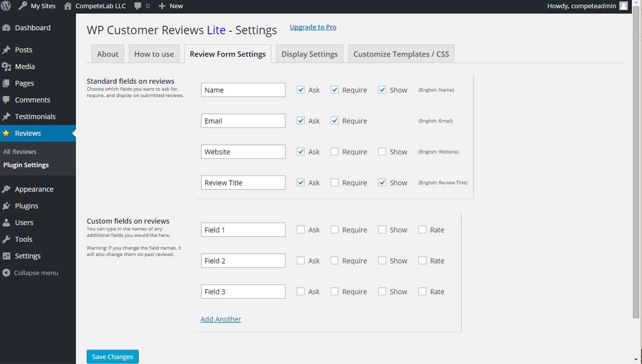This screenshot has width=642, height=364.
Task: Click the WordPress logo in admin bar
Action: [x=7, y=6]
